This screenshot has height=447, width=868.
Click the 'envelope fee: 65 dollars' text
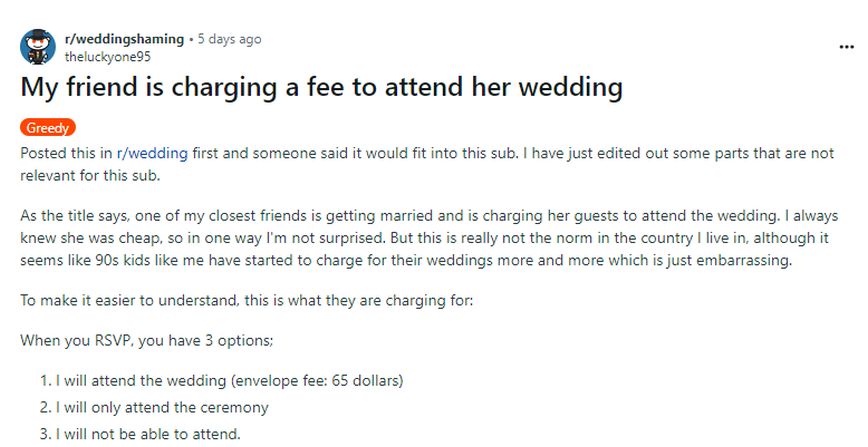pyautogui.click(x=320, y=380)
